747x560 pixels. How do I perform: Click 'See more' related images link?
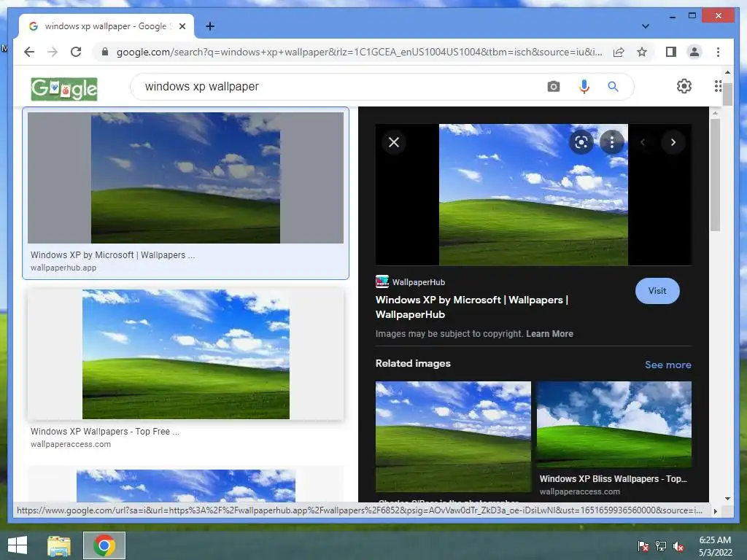pos(668,365)
